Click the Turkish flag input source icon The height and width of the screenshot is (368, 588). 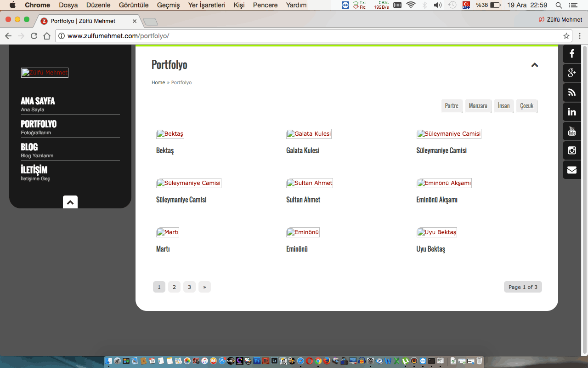466,5
